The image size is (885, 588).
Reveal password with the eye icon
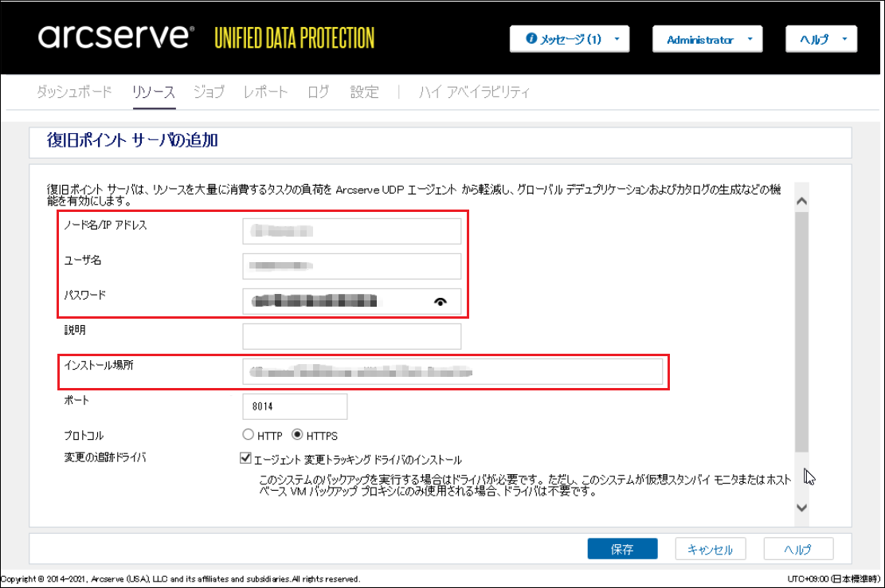441,302
